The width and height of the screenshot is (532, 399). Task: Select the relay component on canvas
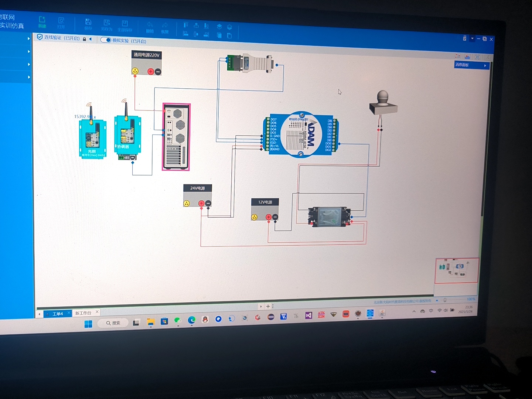click(329, 217)
